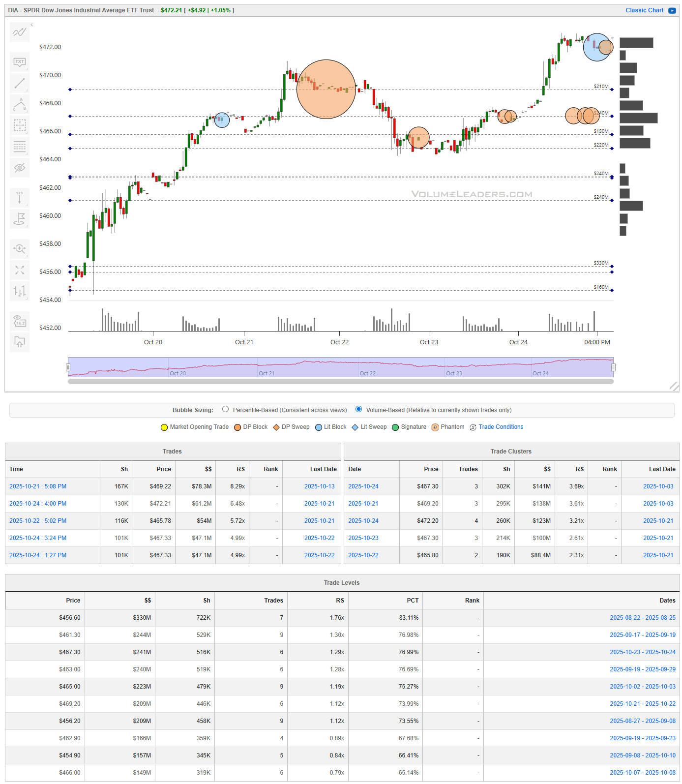Screen dimensions: 682x784
Task: Open trade 2025-10-24 : 1:27 PM
Action: coord(38,555)
